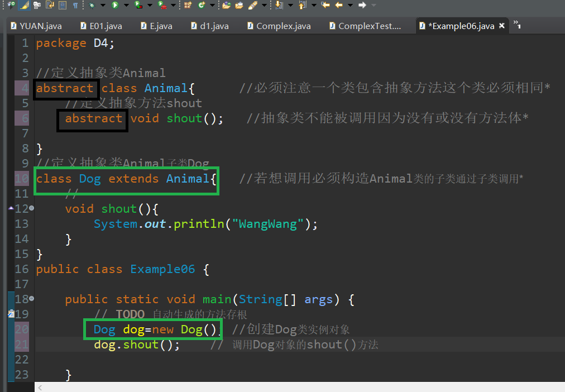Click the toolbar icon left of Block Selection
Viewport: 565px width, 392px height.
50,5
